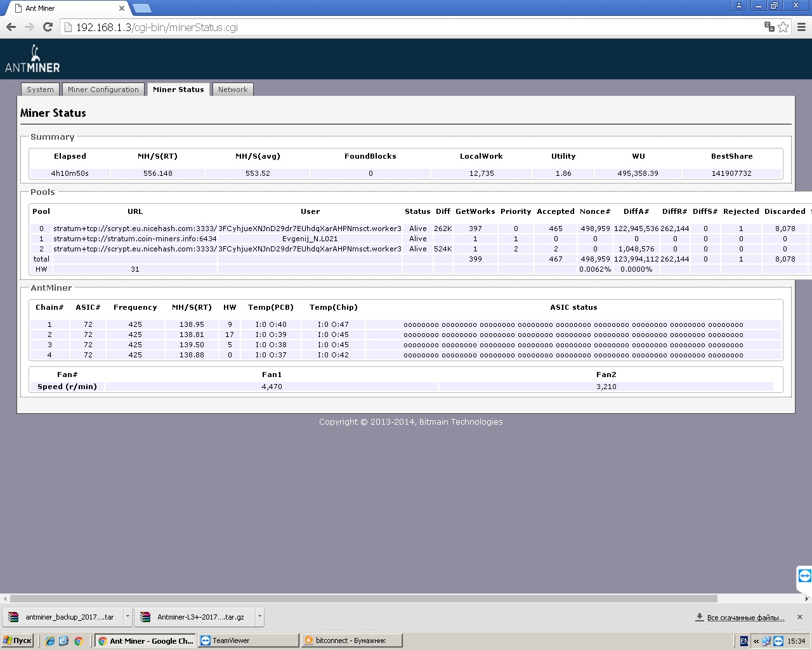
Task: Select the LocalWork value 12,735
Action: click(x=481, y=173)
